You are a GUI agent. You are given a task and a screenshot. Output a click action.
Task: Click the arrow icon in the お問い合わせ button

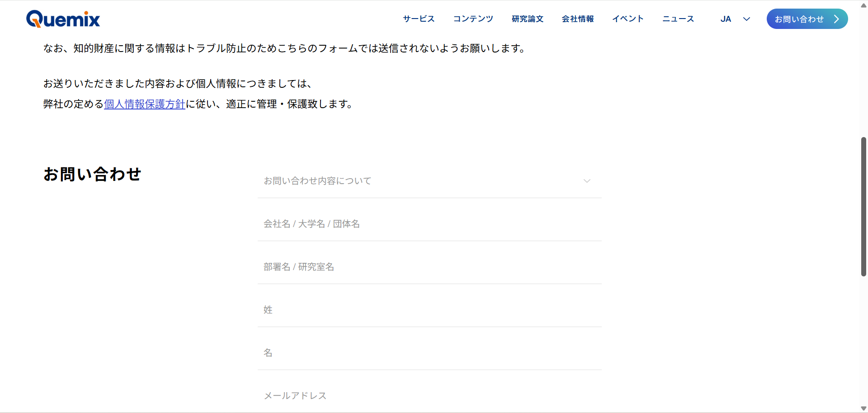[836, 19]
